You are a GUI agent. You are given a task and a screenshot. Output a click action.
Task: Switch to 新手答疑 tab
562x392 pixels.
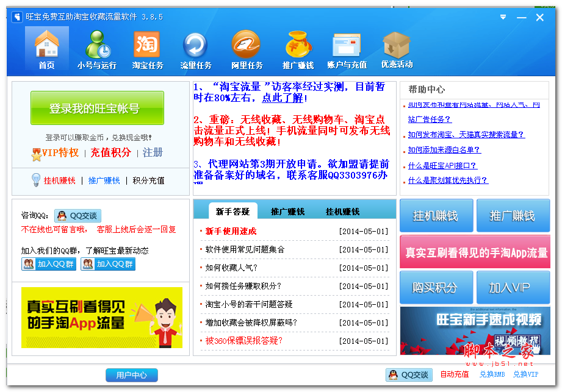click(x=232, y=211)
